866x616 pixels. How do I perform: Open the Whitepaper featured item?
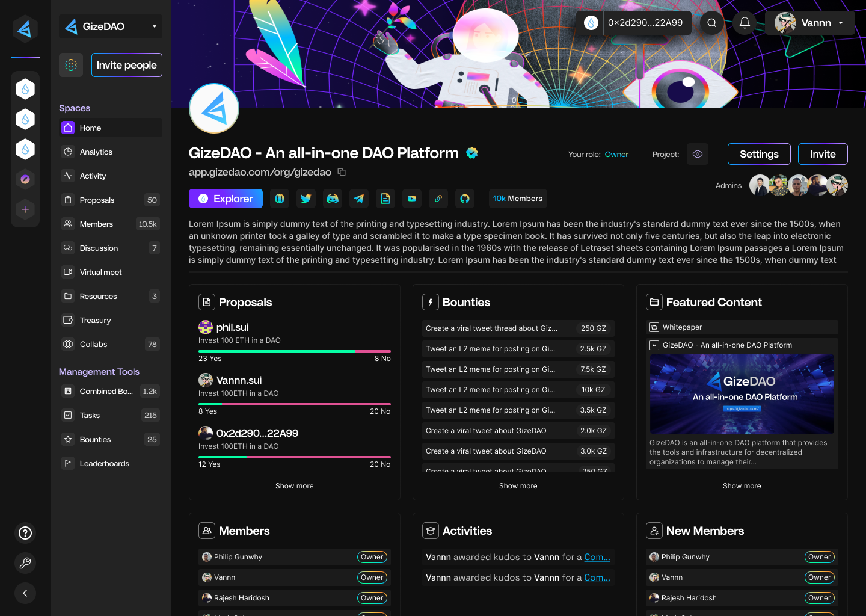tap(742, 327)
